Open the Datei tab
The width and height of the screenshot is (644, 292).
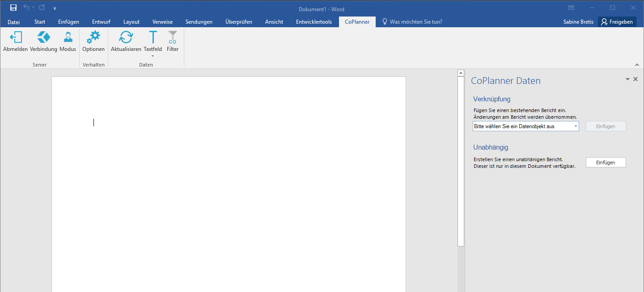pos(14,22)
